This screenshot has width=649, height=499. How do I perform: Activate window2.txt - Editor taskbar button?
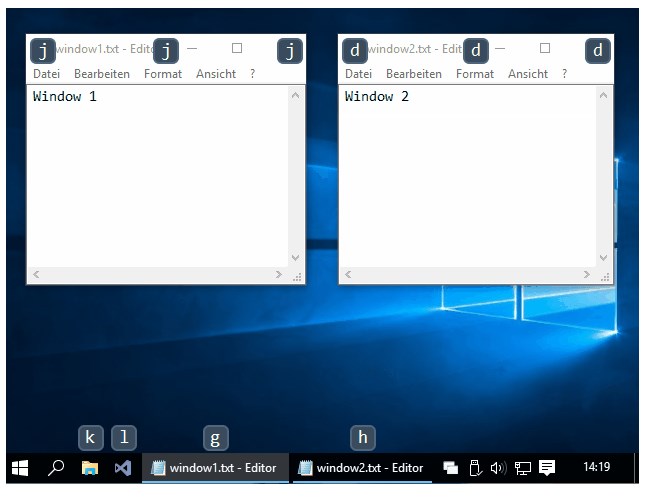[361, 467]
